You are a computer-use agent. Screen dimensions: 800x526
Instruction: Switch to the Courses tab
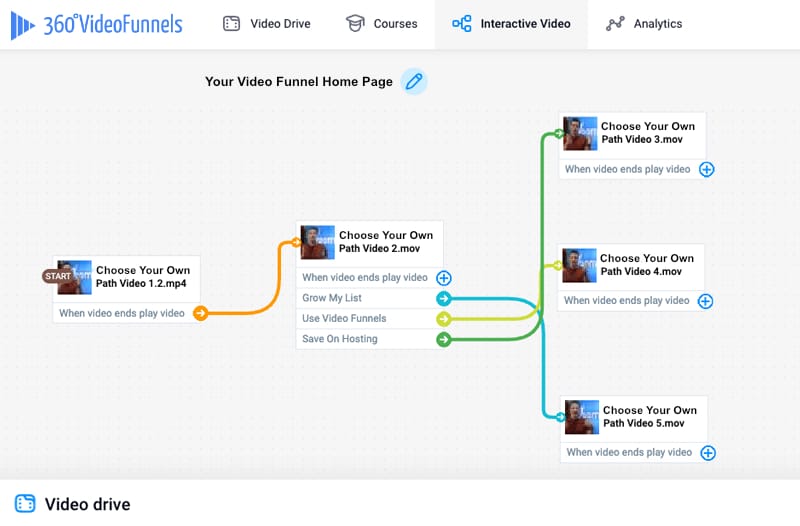[382, 24]
